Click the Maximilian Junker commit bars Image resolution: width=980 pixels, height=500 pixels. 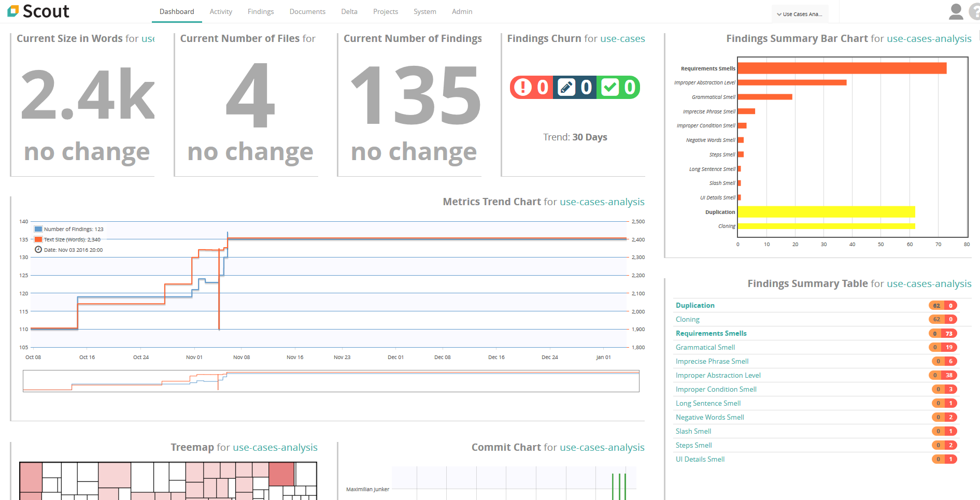[x=619, y=486]
